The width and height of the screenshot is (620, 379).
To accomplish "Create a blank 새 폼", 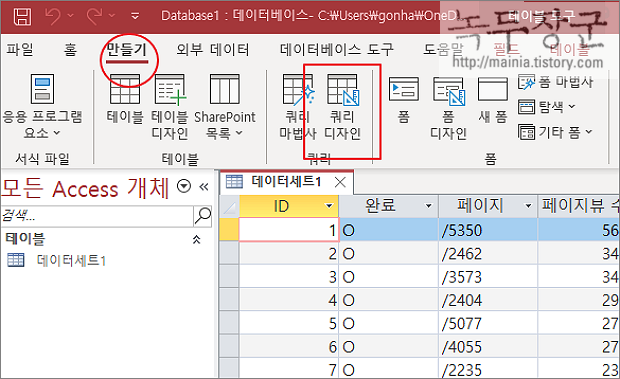I will point(493,100).
